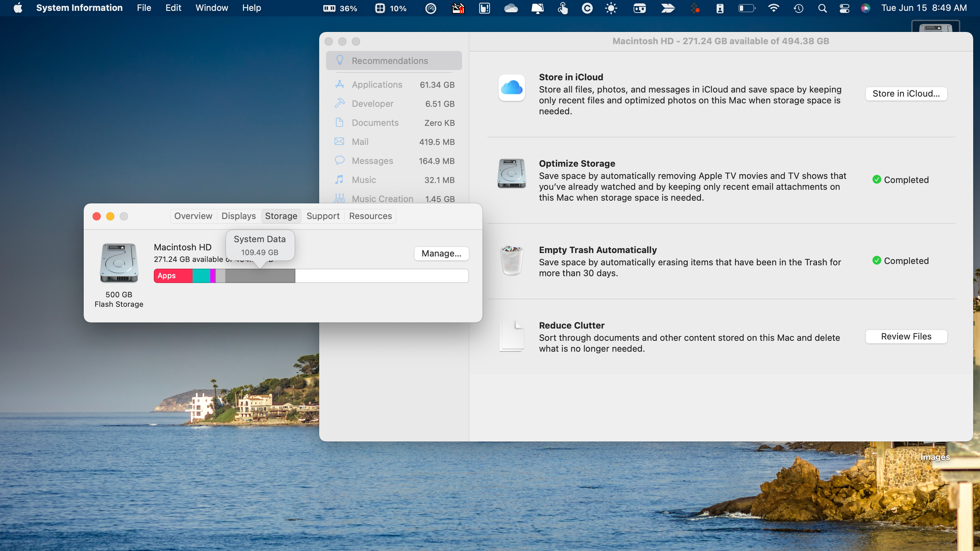Switch to the Displays tab
The width and height of the screenshot is (980, 551).
click(239, 216)
